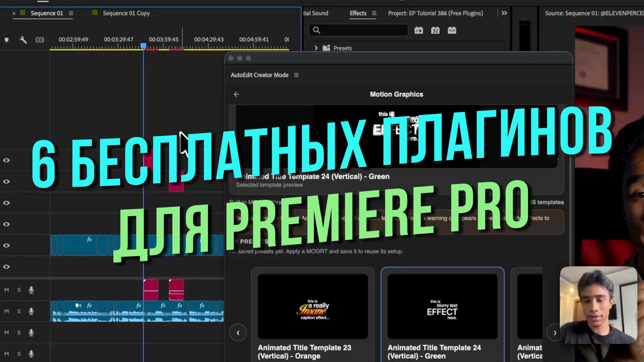
Task: Click the Effects search field
Action: coord(358,30)
